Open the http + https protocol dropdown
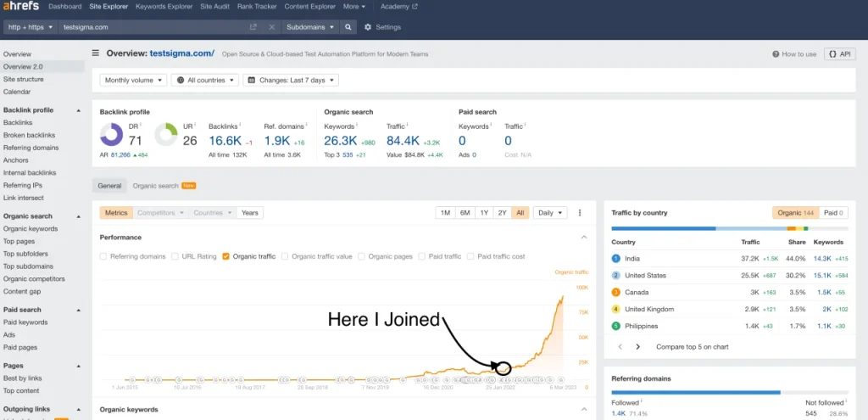Viewport: 868px width, 420px height. [31, 27]
